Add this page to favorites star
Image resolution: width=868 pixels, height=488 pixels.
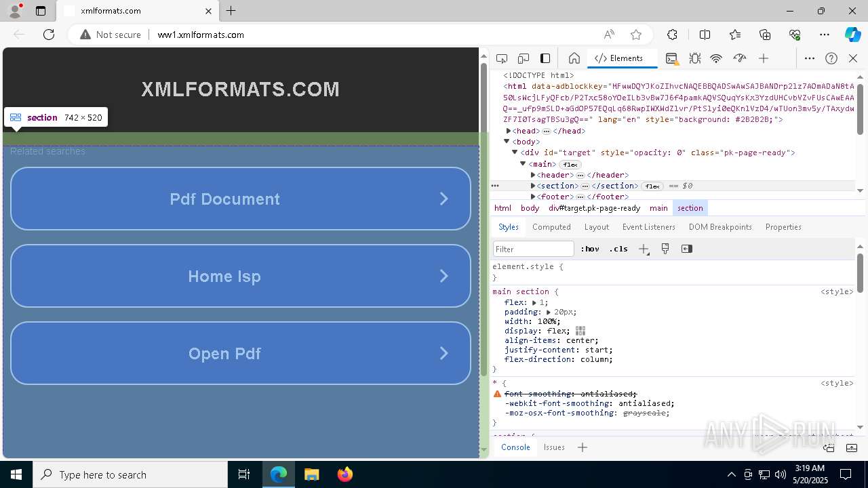[x=636, y=35]
